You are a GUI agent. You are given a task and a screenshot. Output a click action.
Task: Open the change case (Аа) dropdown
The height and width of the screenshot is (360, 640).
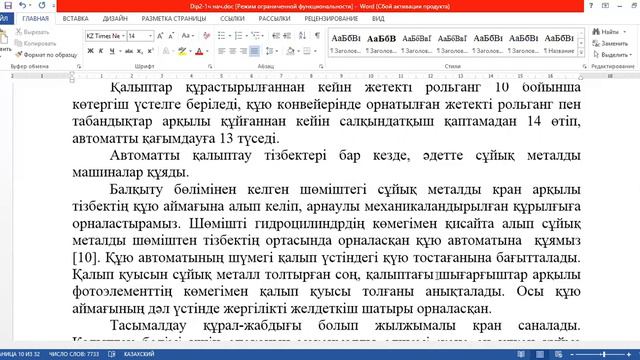(x=187, y=36)
